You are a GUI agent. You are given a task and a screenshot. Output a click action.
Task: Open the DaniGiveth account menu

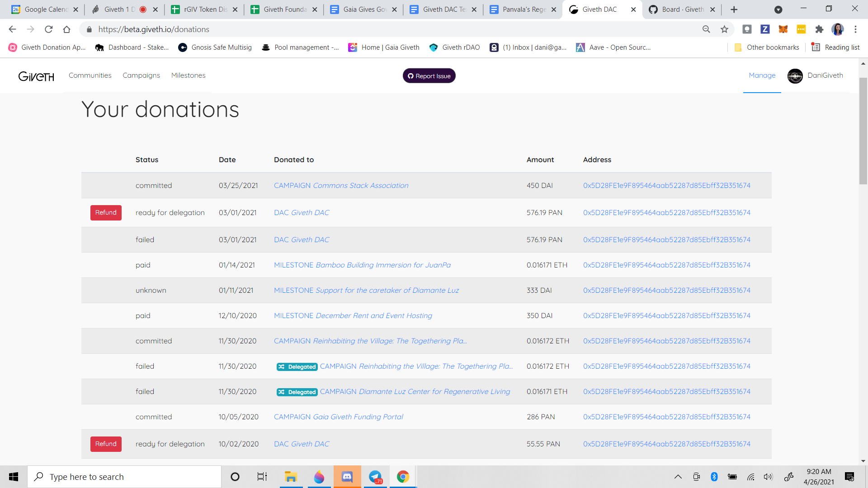(825, 75)
